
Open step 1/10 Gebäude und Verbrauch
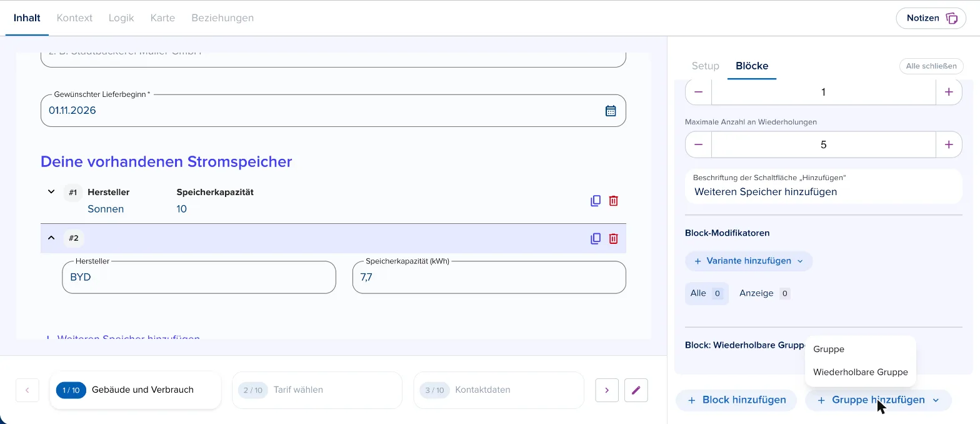[x=135, y=390]
